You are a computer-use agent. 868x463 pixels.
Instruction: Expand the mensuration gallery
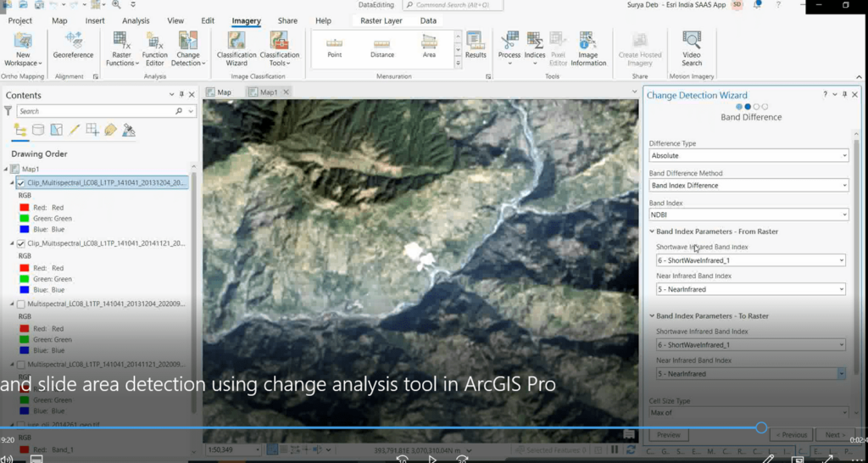pos(458,63)
